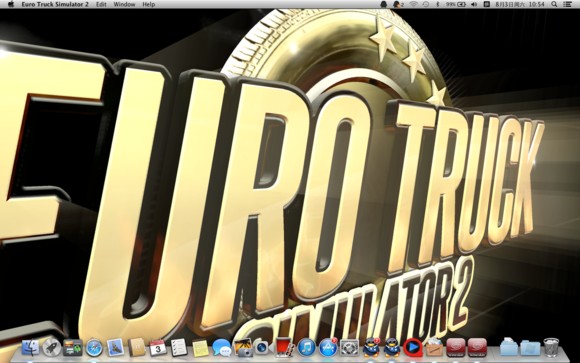Open QQ penguin without badge in dock

pyautogui.click(x=392, y=348)
